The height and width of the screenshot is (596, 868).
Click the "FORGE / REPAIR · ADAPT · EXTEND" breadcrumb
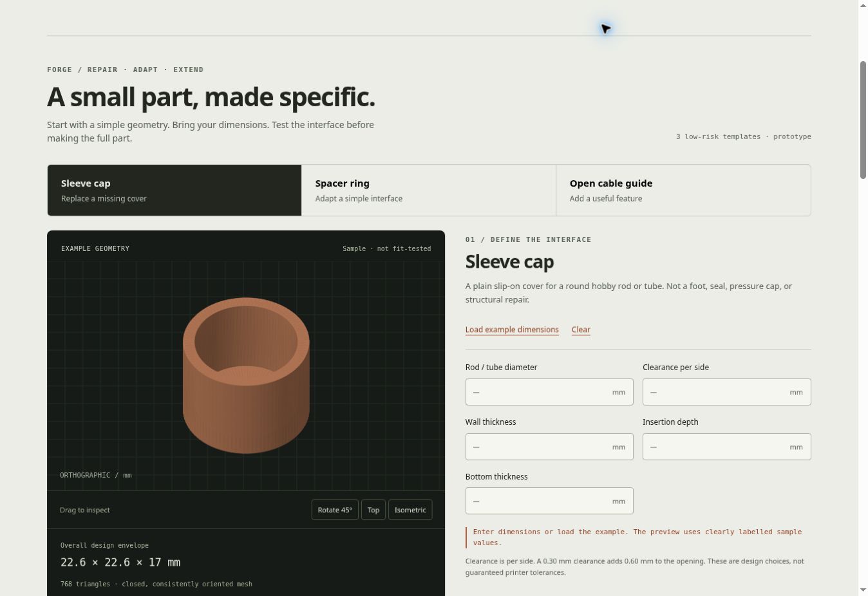(x=125, y=70)
